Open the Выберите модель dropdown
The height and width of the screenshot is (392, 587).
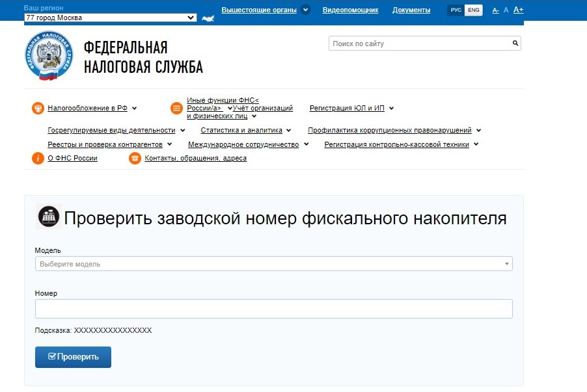point(274,264)
